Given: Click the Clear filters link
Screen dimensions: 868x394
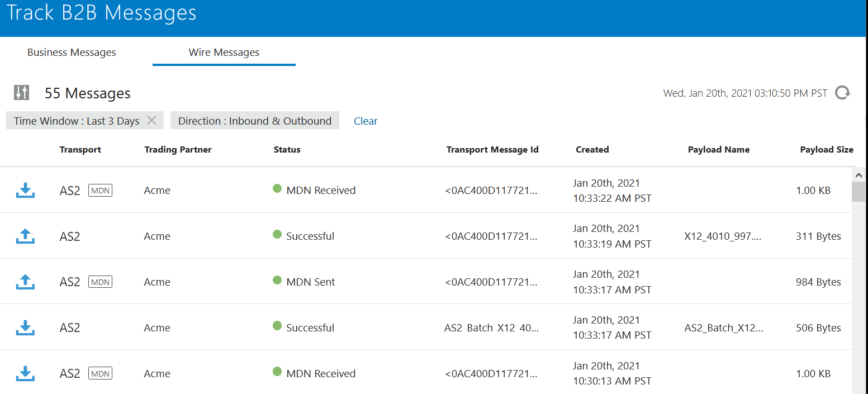Looking at the screenshot, I should point(366,121).
